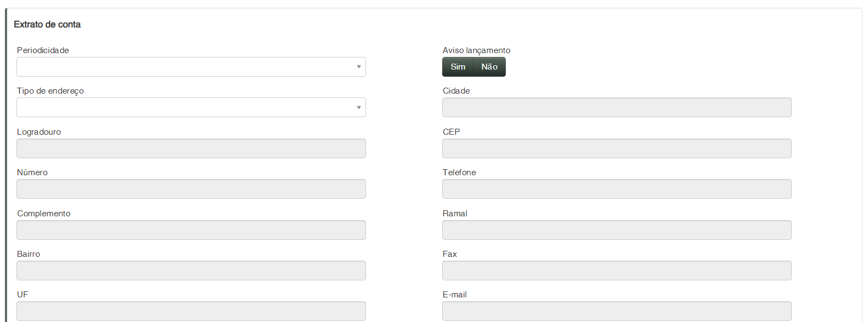Select the Bairro input box
The image size is (868, 322).
191,271
